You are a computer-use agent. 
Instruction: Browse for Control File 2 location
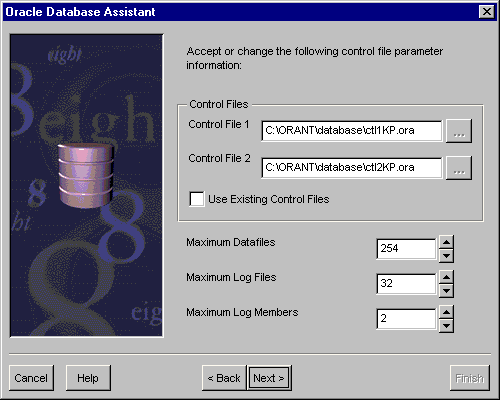tap(459, 168)
